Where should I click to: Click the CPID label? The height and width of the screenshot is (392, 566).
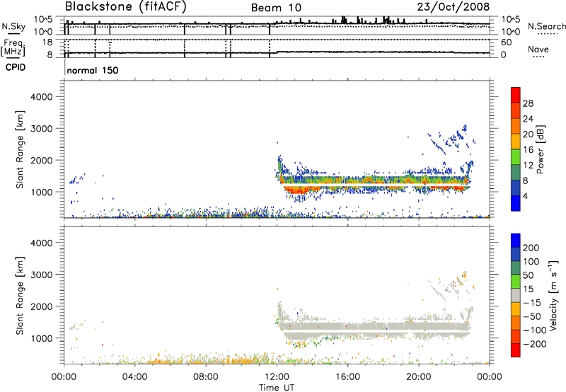coord(16,67)
